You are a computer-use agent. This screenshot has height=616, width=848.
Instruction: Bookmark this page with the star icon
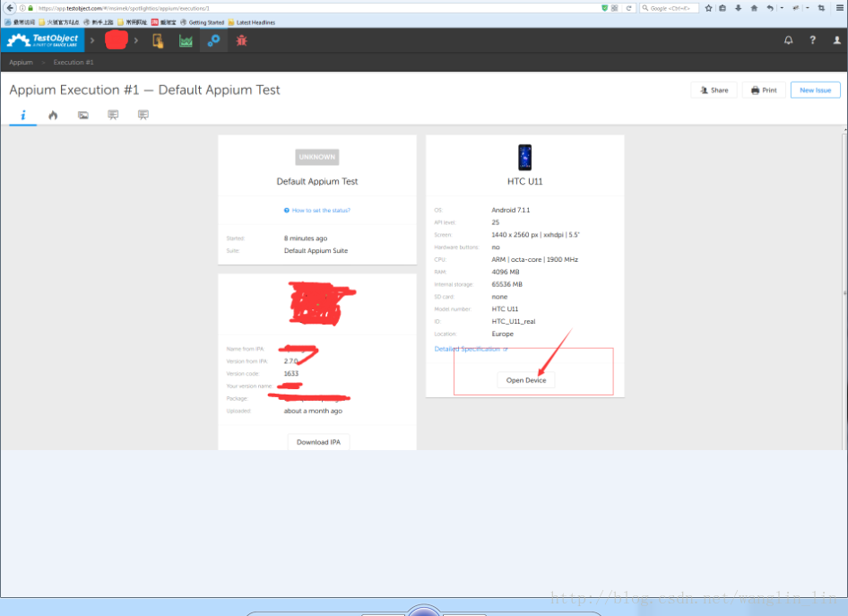tap(708, 8)
